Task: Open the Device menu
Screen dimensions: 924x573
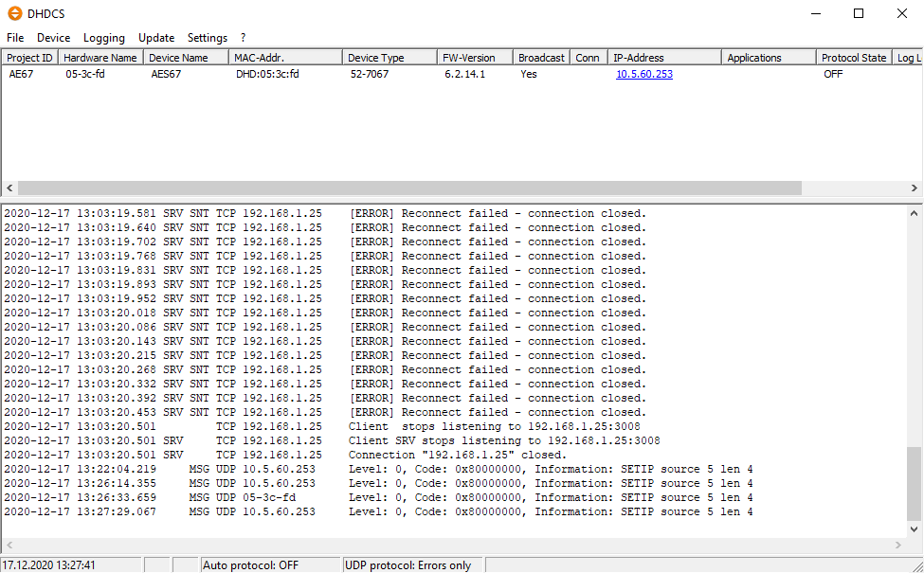Action: pyautogui.click(x=54, y=38)
